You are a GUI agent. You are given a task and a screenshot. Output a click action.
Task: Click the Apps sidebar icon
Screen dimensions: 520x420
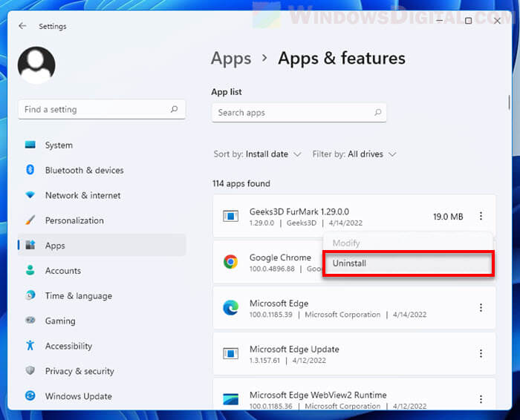[x=30, y=245]
